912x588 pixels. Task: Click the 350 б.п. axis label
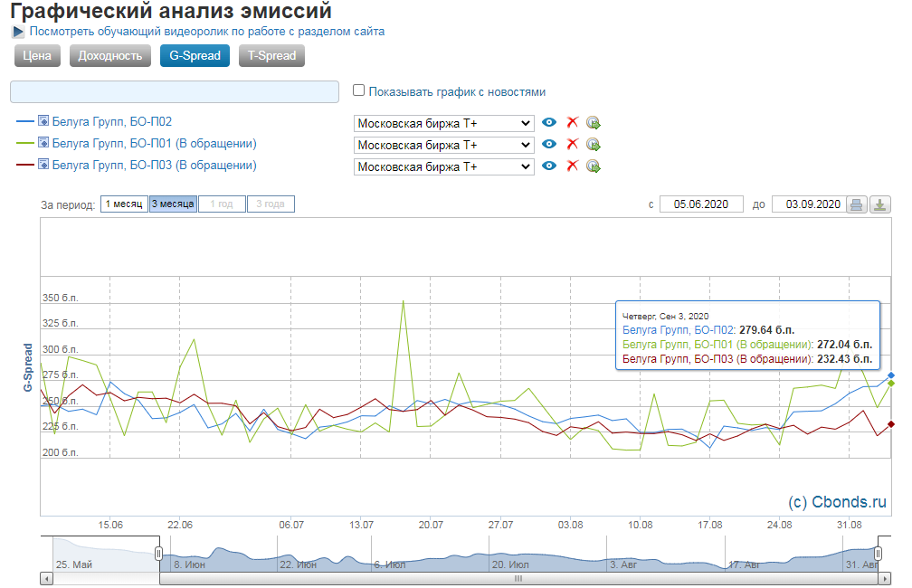click(60, 298)
